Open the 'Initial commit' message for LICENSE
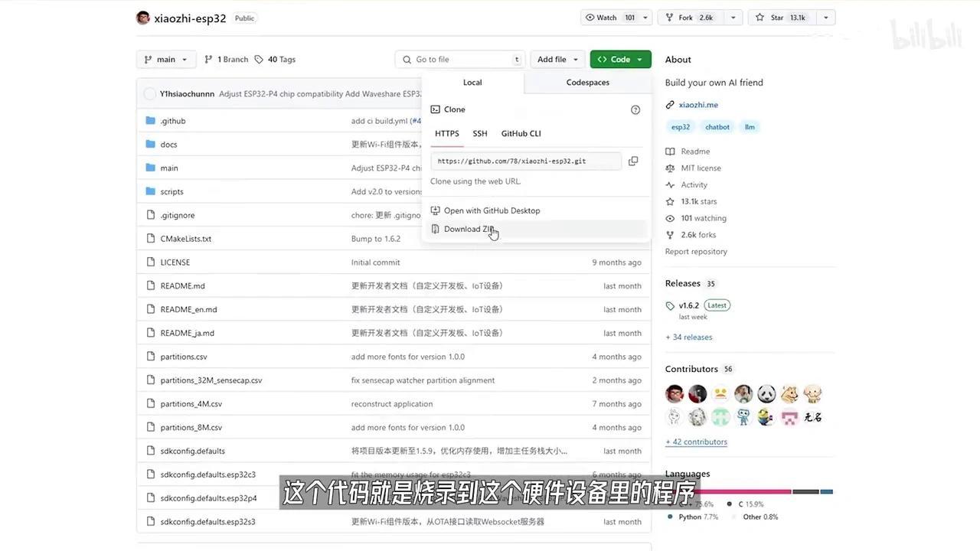Image resolution: width=980 pixels, height=551 pixels. pyautogui.click(x=375, y=262)
